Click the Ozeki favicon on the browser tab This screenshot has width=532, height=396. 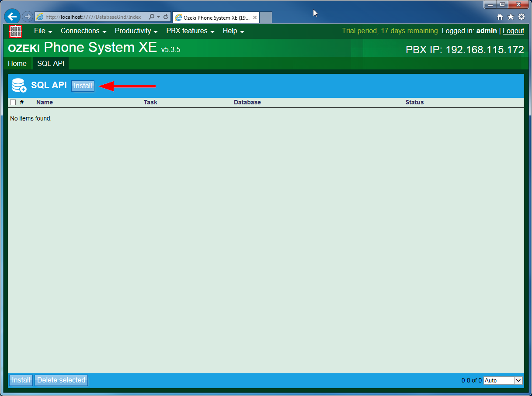pos(178,17)
